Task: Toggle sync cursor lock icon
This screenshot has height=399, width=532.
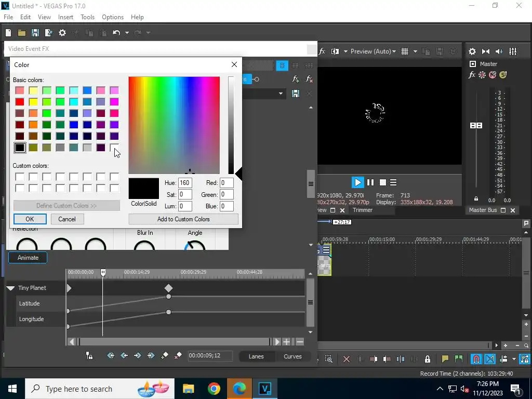Action: (89, 355)
